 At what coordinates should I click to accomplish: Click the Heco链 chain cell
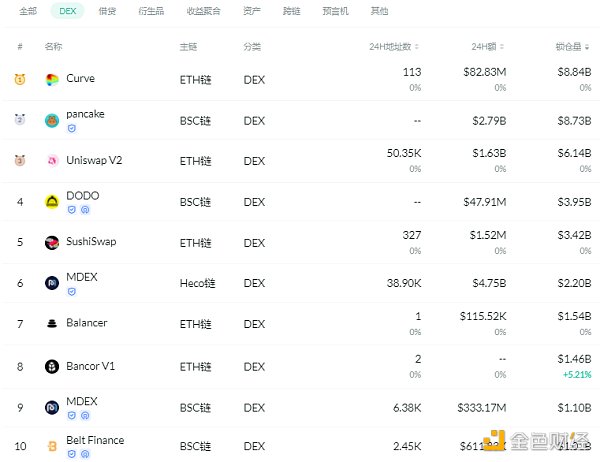point(197,283)
